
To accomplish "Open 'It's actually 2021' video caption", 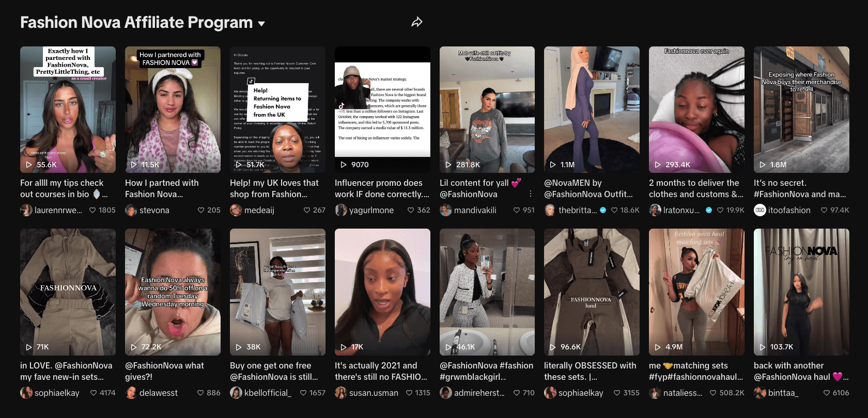I will coord(381,371).
